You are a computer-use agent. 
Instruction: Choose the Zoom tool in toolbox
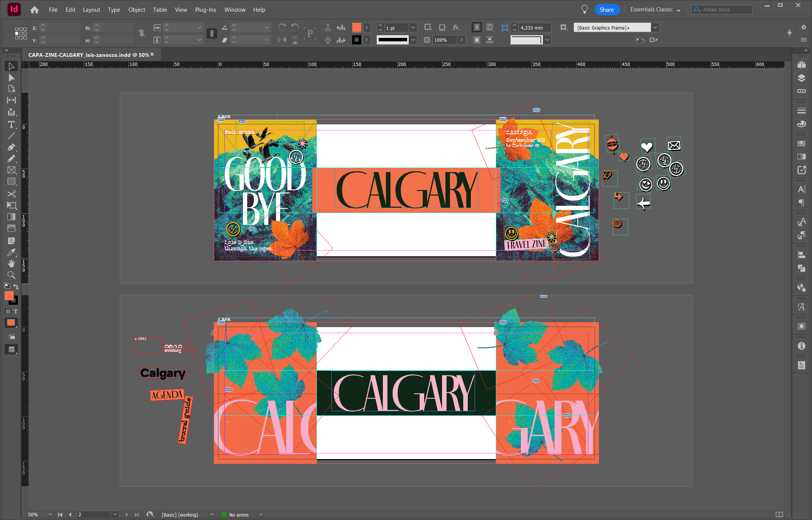[x=11, y=275]
